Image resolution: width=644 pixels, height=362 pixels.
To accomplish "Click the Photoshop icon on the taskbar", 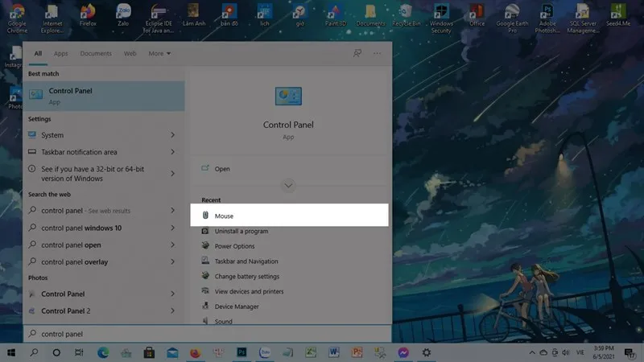I will pos(241,352).
